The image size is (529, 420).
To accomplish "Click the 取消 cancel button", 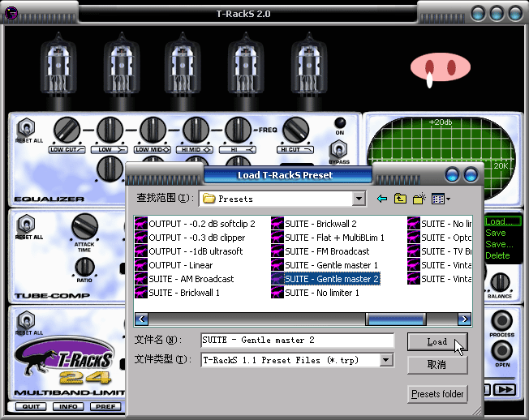I will click(437, 365).
